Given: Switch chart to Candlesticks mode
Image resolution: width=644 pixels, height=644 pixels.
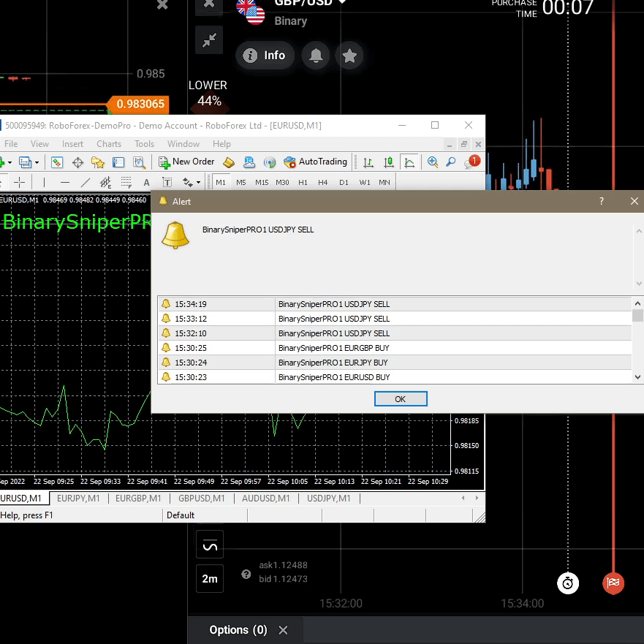Looking at the screenshot, I should pyautogui.click(x=389, y=162).
